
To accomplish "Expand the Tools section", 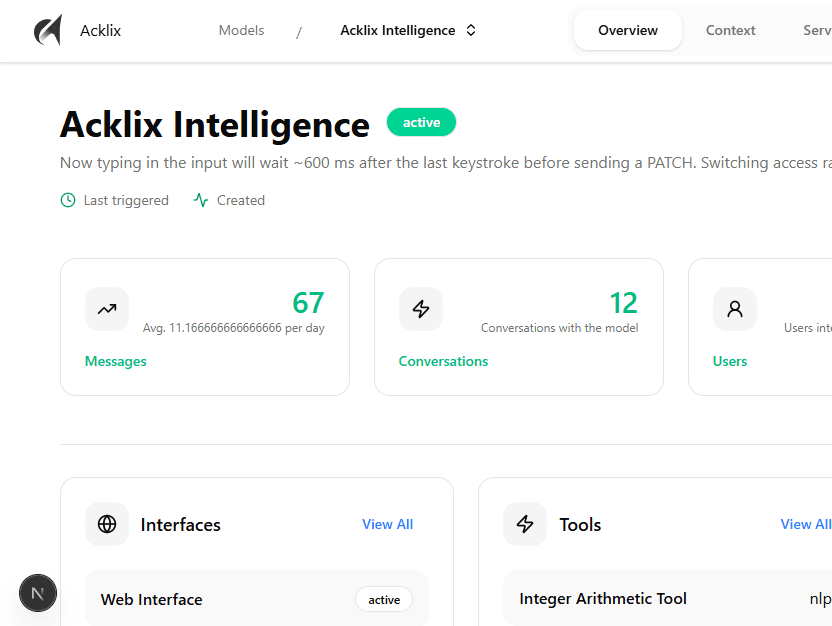I will pos(580,524).
